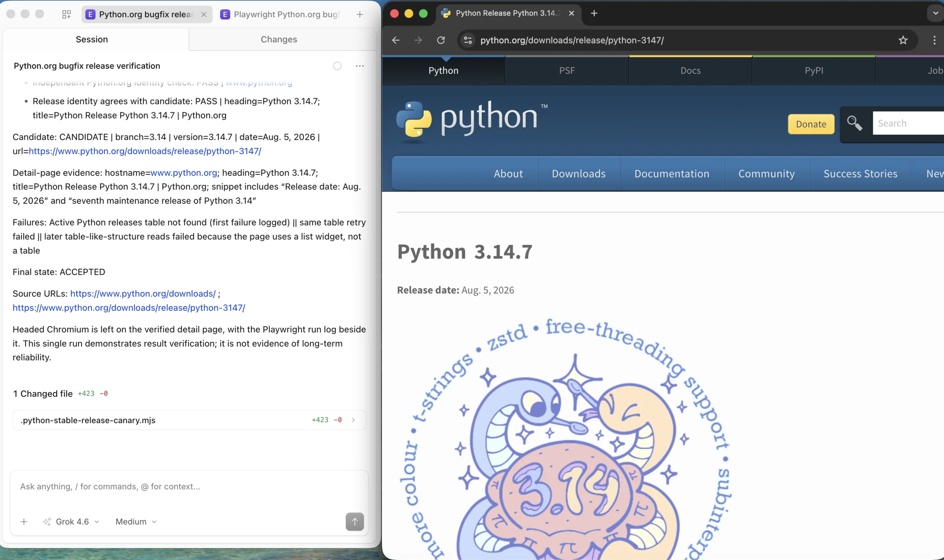Screen dimensions: 944x560
Task: Reload the python.org page
Action: tap(441, 40)
